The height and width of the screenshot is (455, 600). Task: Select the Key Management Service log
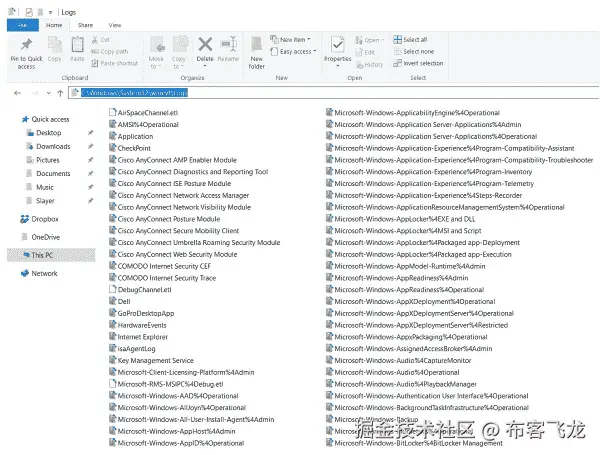pos(152,360)
